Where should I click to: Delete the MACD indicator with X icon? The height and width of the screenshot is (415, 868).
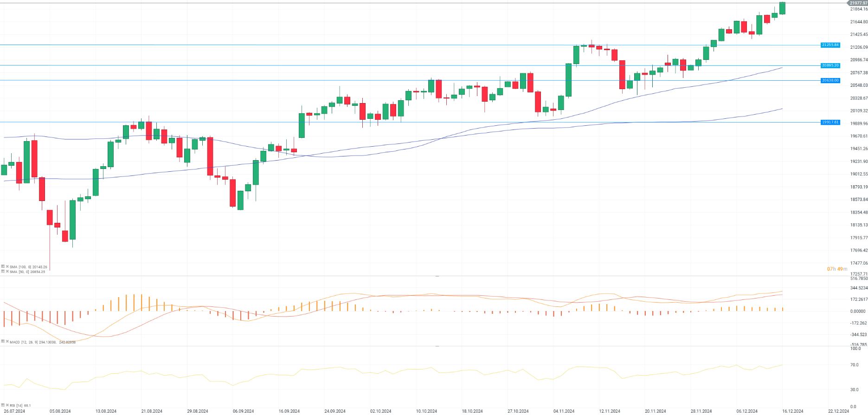(7, 342)
